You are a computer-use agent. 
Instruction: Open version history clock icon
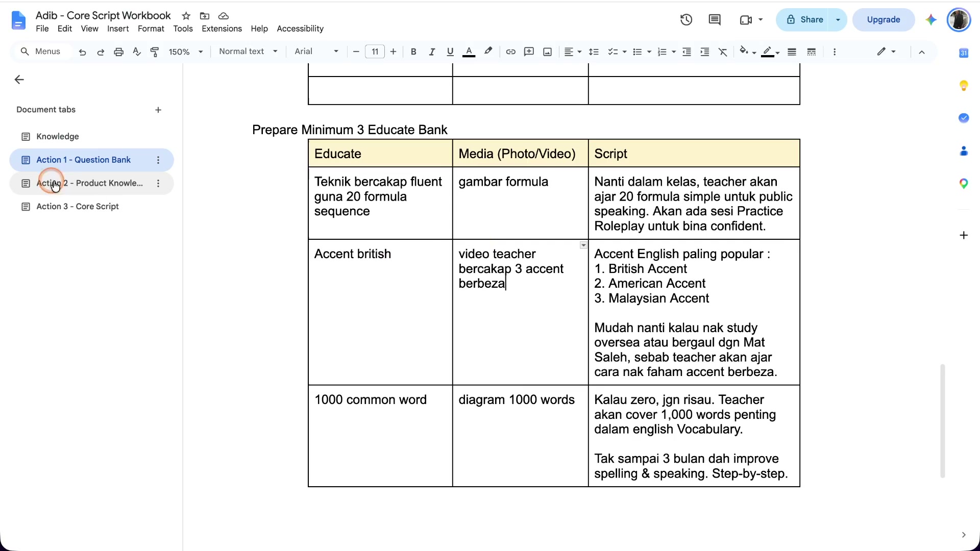(686, 19)
